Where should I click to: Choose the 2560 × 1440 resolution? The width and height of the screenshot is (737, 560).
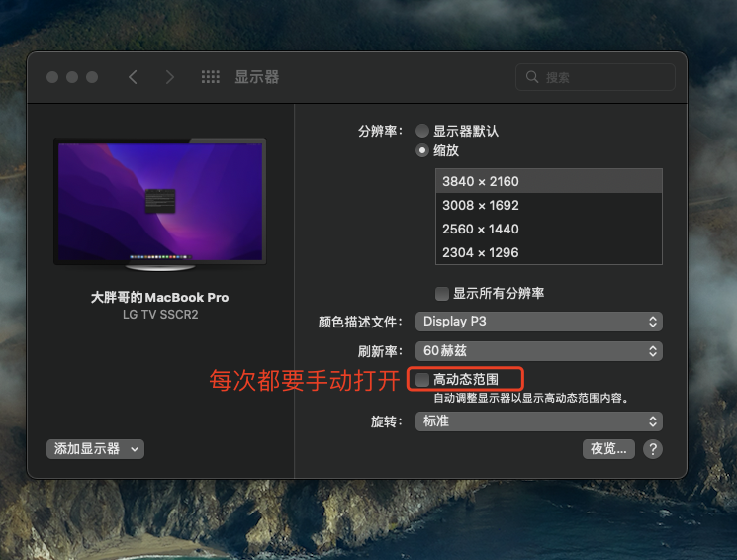coord(548,229)
